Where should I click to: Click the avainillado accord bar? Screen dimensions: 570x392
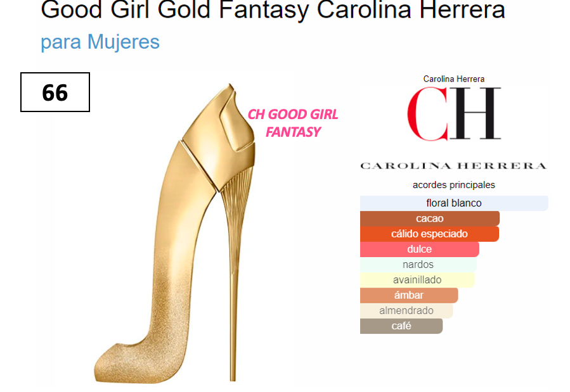(x=417, y=280)
